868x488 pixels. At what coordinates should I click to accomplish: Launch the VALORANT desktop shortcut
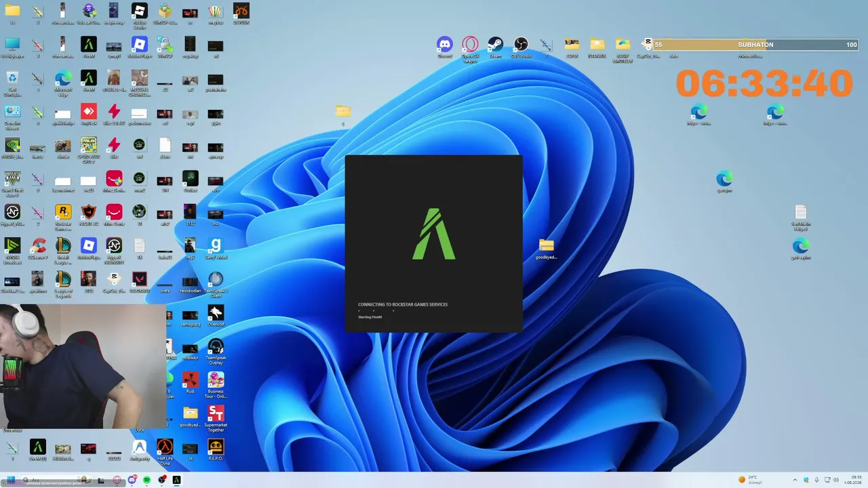pyautogui.click(x=139, y=282)
